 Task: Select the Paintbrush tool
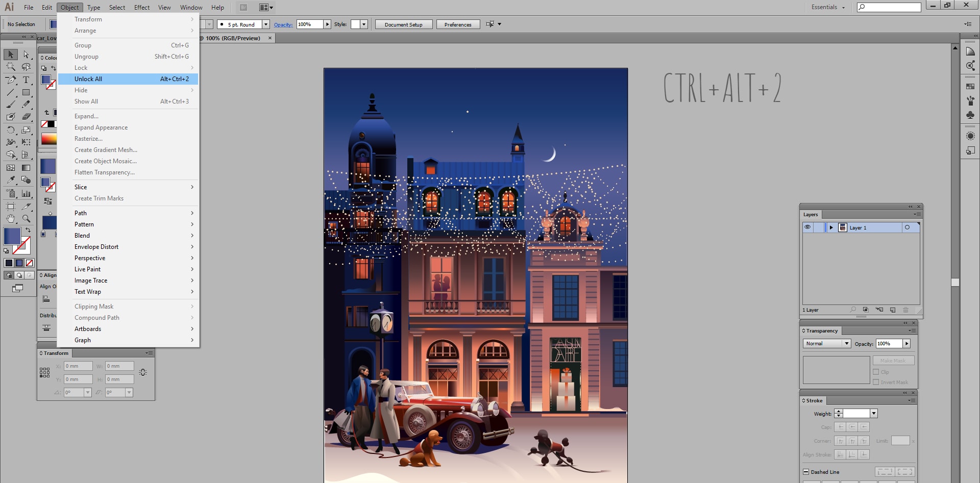pyautogui.click(x=10, y=105)
